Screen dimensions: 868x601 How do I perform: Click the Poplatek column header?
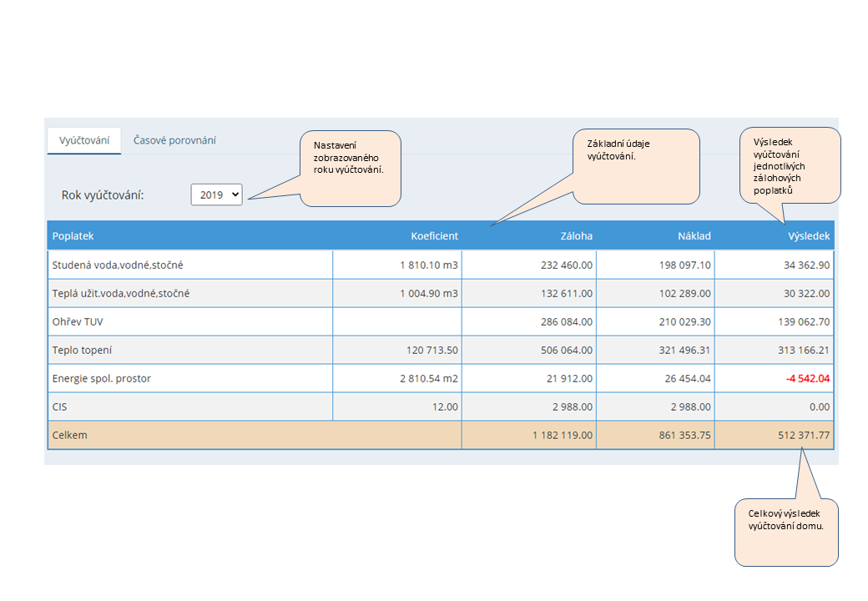click(73, 236)
